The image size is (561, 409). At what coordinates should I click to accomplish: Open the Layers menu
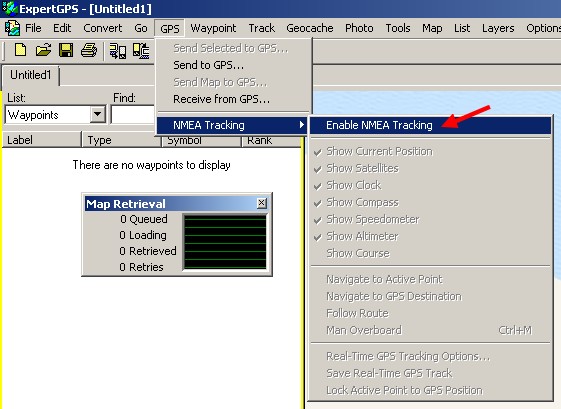[498, 28]
